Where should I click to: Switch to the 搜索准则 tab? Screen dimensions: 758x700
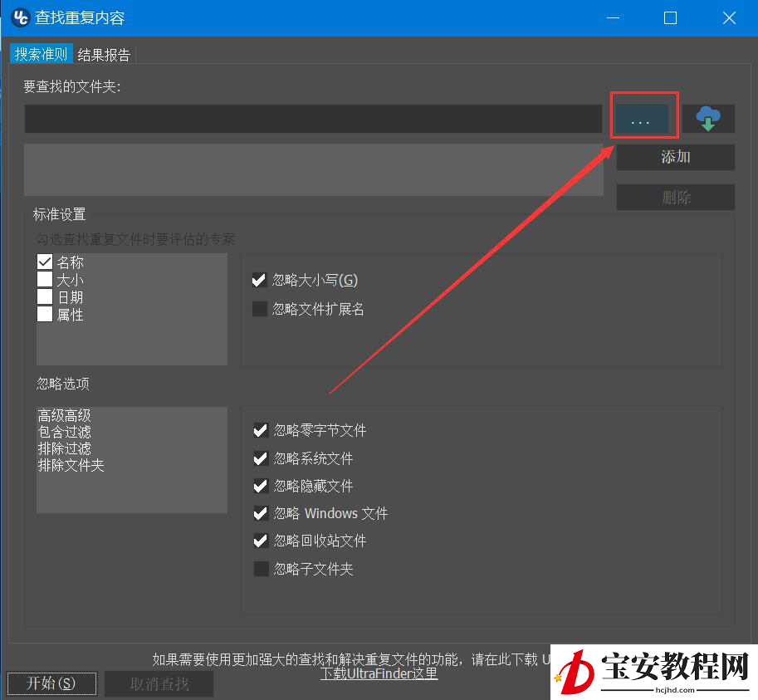(41, 54)
